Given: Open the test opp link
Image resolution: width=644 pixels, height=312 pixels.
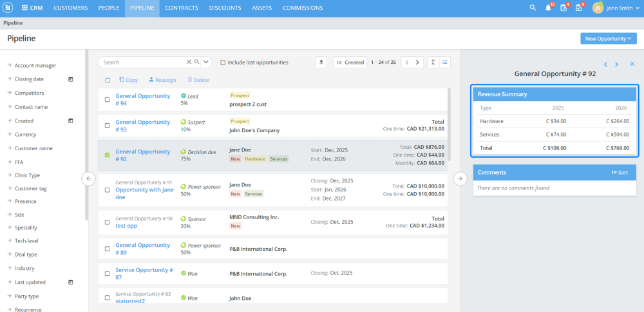Looking at the screenshot, I should coord(126,226).
